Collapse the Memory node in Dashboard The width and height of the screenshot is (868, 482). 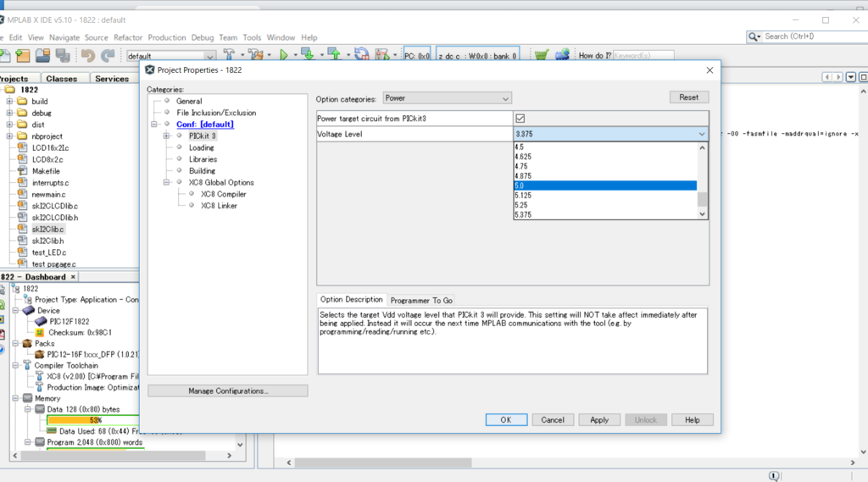coord(15,398)
